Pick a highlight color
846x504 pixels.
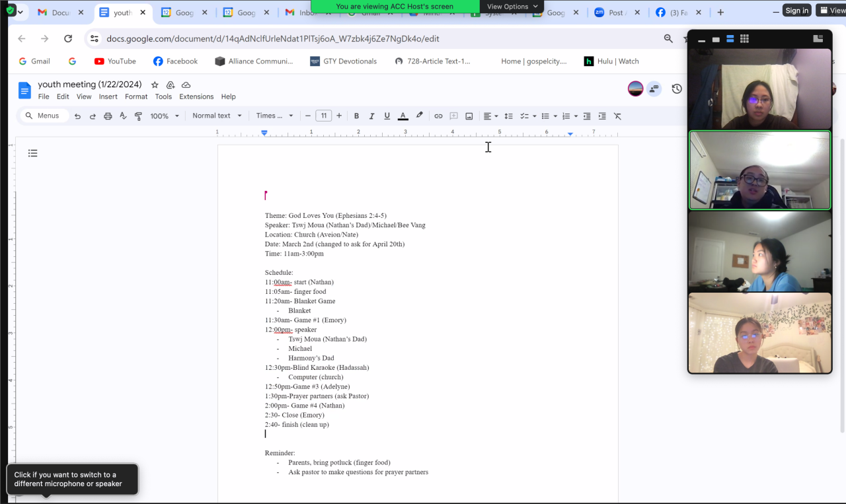[x=419, y=116]
